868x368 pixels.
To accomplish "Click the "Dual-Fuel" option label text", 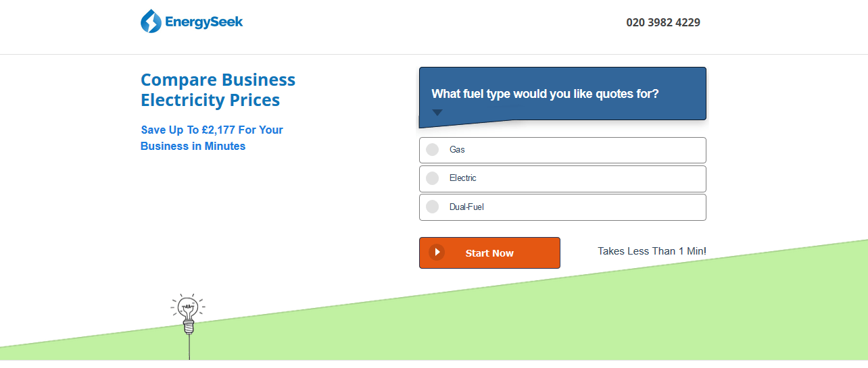I will (466, 207).
